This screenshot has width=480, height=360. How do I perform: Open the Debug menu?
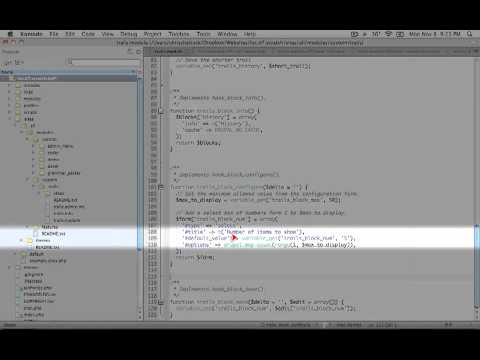[129, 34]
